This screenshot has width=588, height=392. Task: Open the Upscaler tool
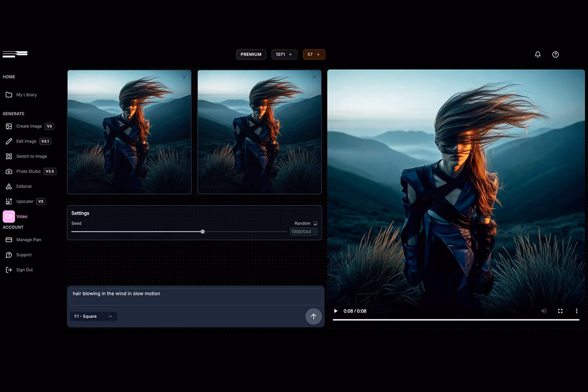[x=24, y=201]
